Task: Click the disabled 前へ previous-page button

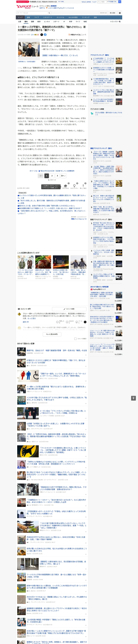Action: pos(41,176)
